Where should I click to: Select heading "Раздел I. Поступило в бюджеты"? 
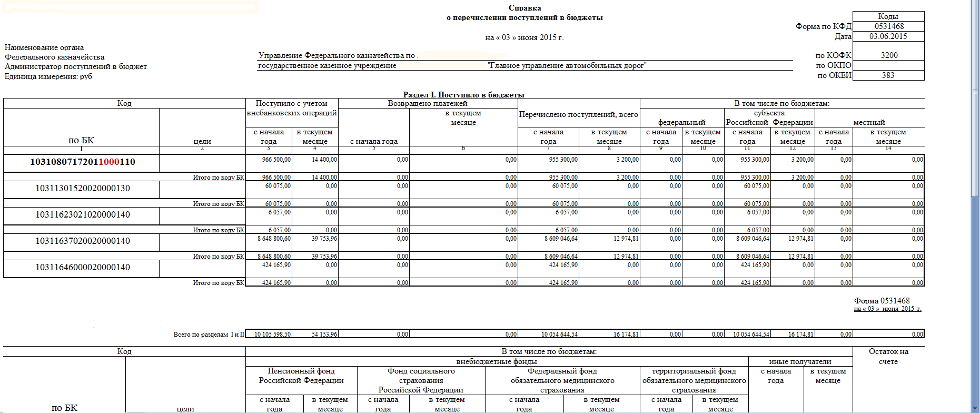click(x=464, y=95)
